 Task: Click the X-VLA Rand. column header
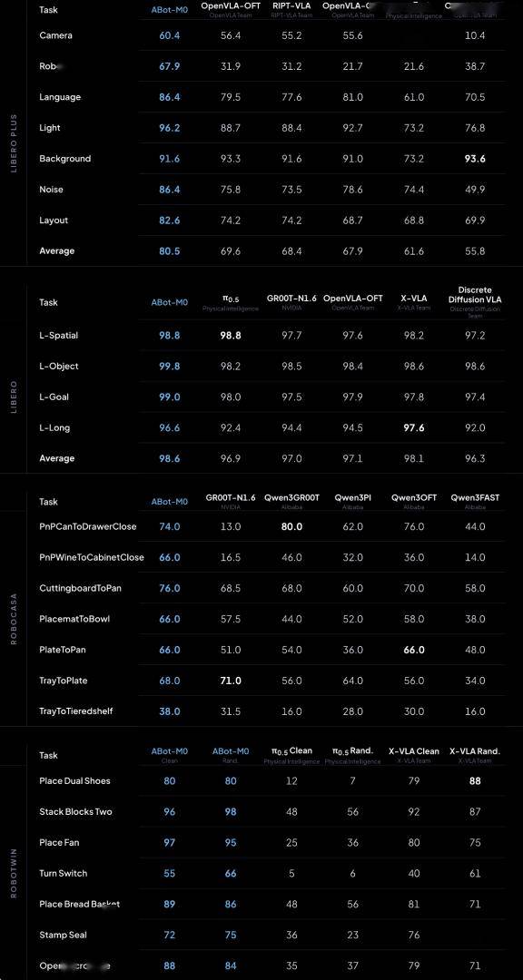click(x=475, y=751)
